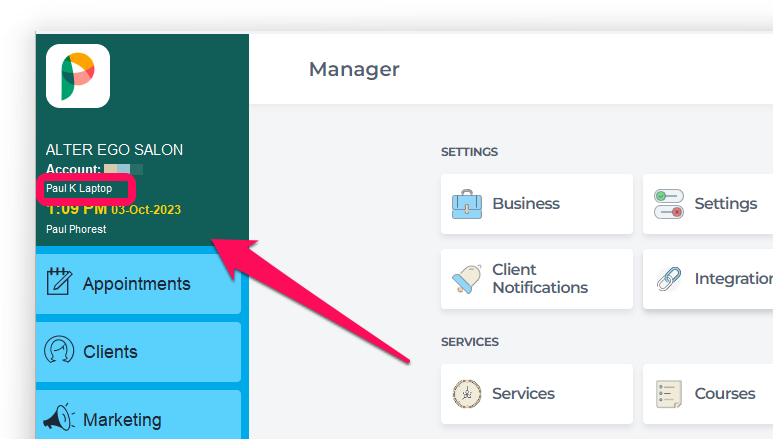This screenshot has height=439, width=783.
Task: Open the Integrations card
Action: click(x=708, y=279)
